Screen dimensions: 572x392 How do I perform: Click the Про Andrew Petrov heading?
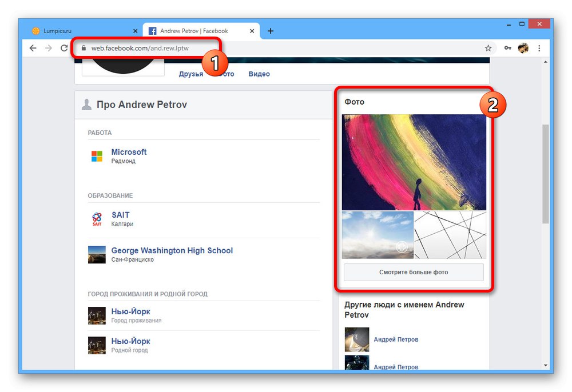click(141, 105)
